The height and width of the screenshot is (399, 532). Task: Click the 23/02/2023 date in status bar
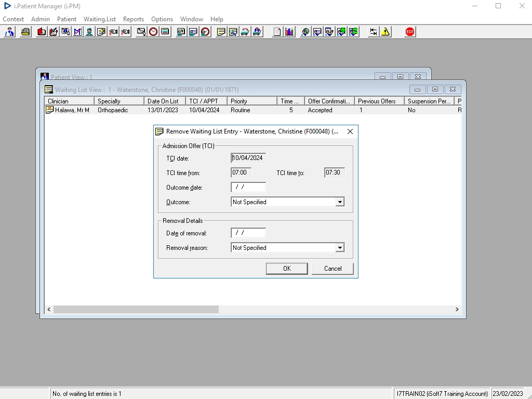(x=508, y=394)
